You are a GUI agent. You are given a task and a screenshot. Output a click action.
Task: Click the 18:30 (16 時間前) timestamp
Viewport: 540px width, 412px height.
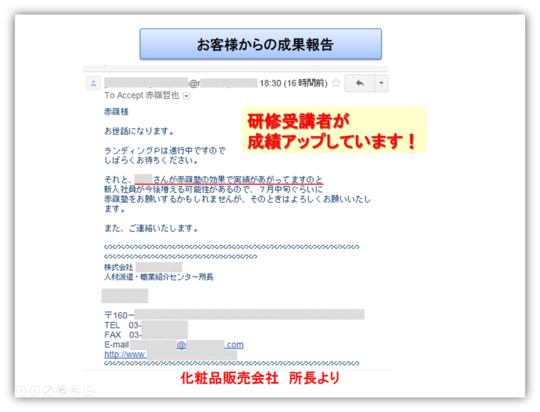point(293,83)
